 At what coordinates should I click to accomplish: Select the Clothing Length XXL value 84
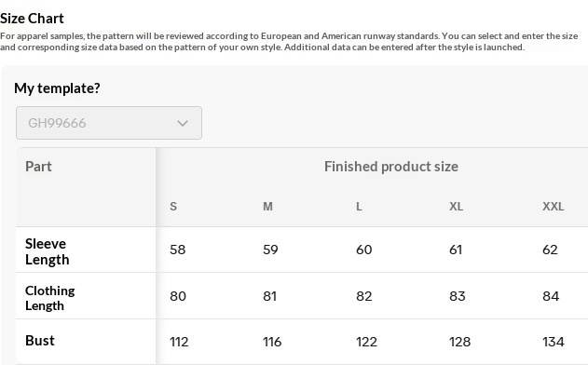(x=551, y=296)
